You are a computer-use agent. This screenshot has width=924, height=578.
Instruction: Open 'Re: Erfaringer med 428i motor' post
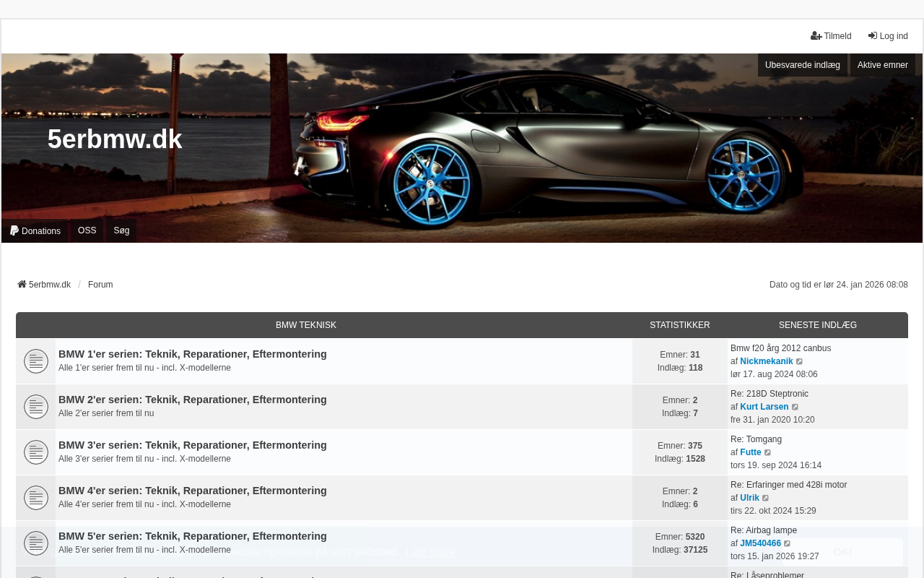click(788, 485)
